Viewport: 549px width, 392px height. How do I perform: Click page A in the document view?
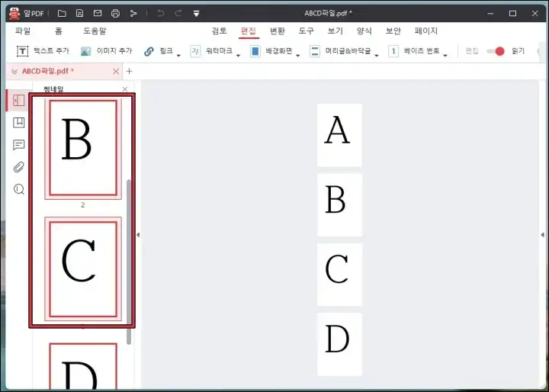click(339, 135)
